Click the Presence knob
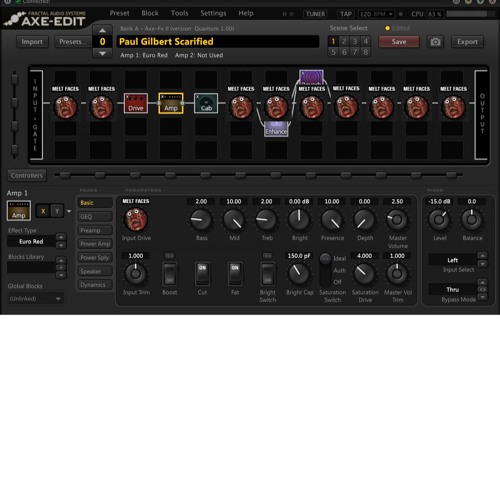500x500 pixels. pos(332,220)
